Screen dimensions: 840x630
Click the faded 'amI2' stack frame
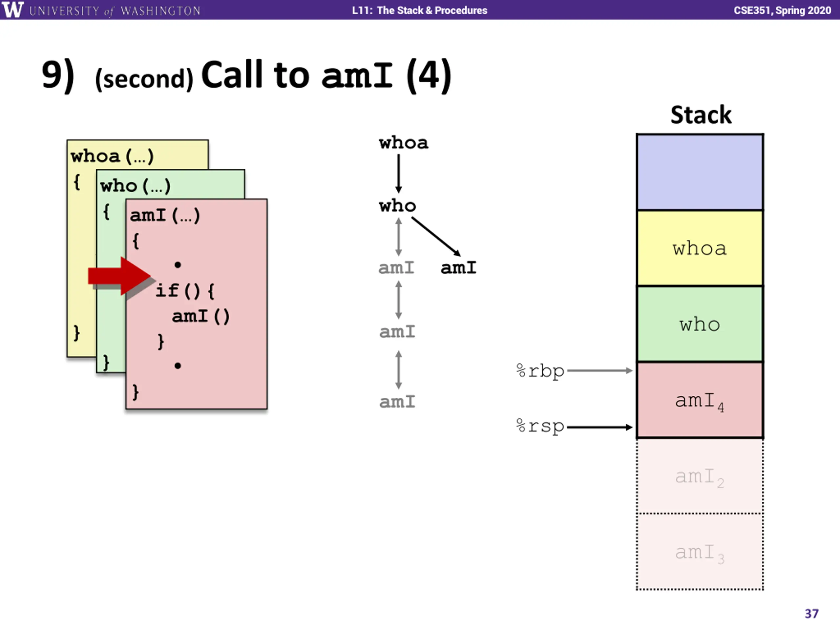pyautogui.click(x=700, y=476)
